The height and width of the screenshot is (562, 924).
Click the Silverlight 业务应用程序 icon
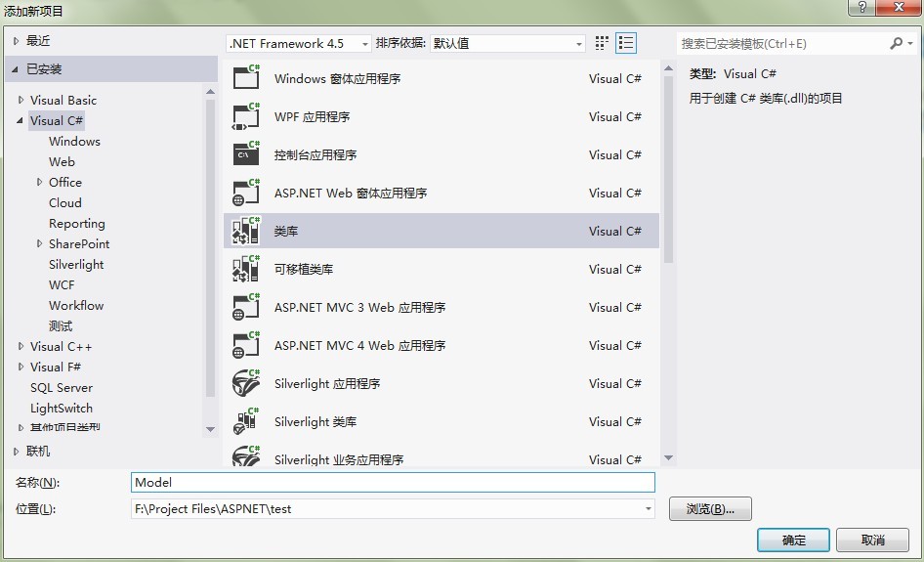pyautogui.click(x=246, y=455)
